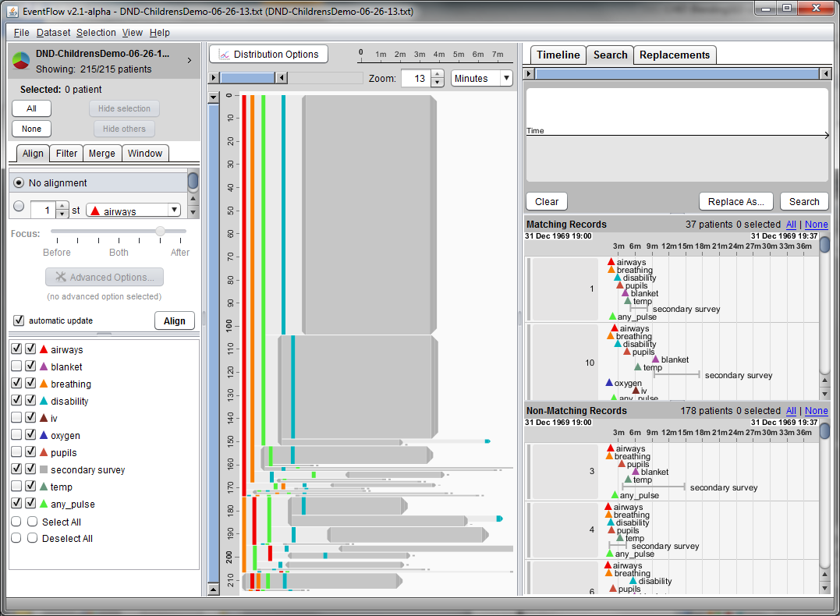Toggle the automatic update checkbox

[19, 320]
